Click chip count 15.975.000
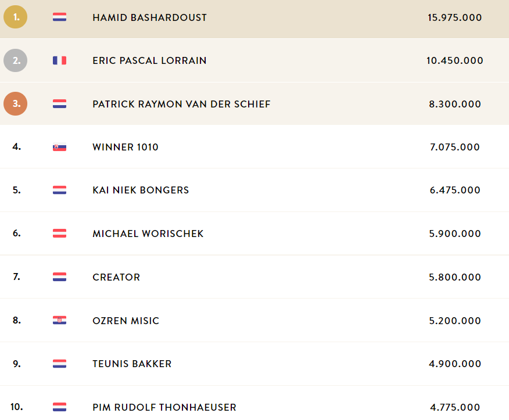Viewport: 509px width, 420px height. pos(454,17)
